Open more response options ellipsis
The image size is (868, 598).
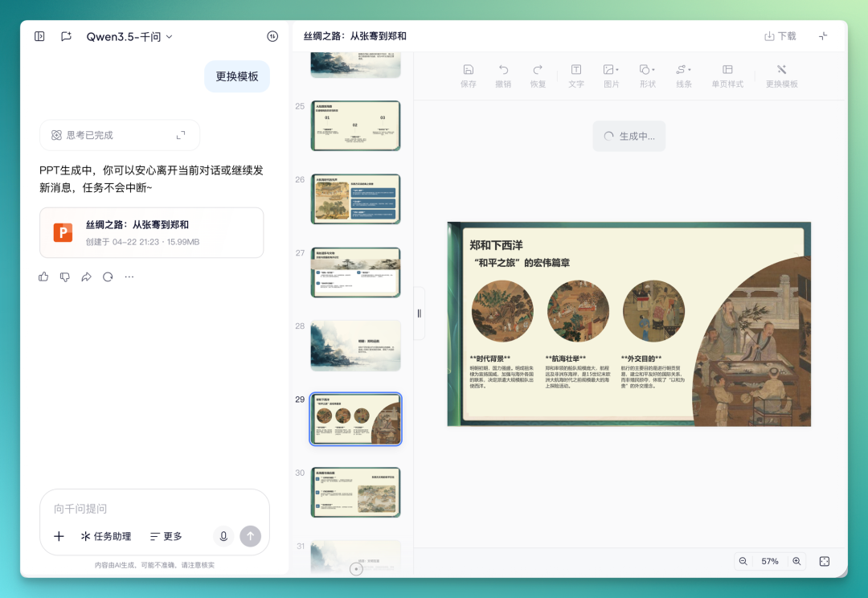pos(129,276)
